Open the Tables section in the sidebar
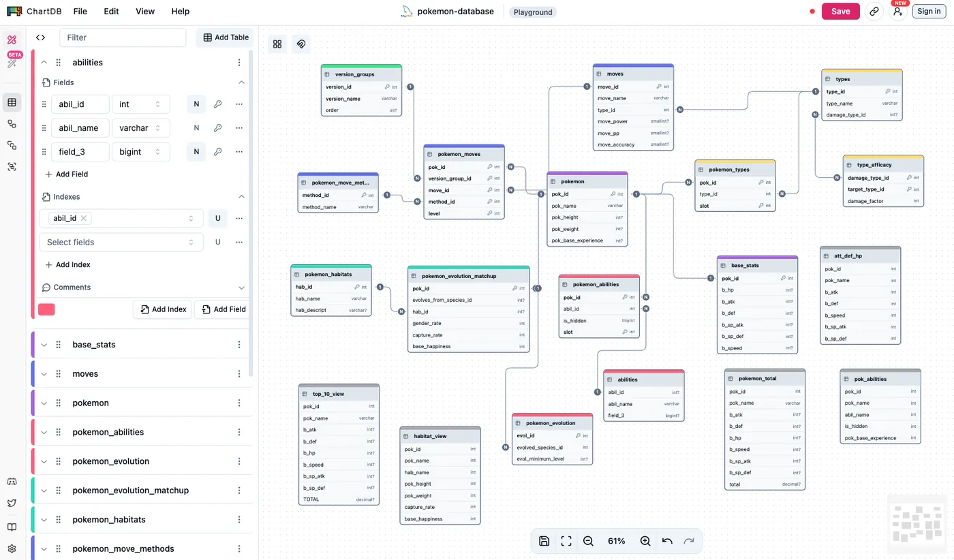The width and height of the screenshot is (954, 560). point(12,103)
